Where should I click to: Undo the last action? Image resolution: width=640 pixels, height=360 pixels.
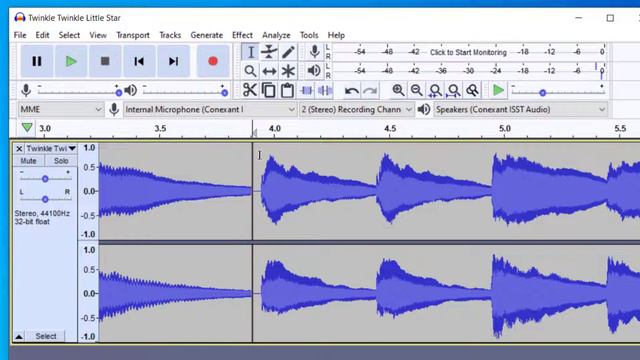tap(351, 90)
